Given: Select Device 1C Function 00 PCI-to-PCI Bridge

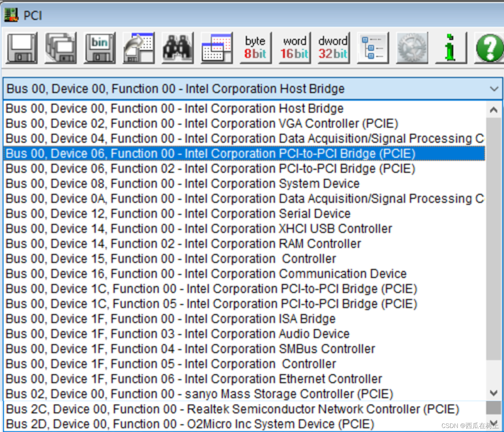Looking at the screenshot, I should pos(244,289).
